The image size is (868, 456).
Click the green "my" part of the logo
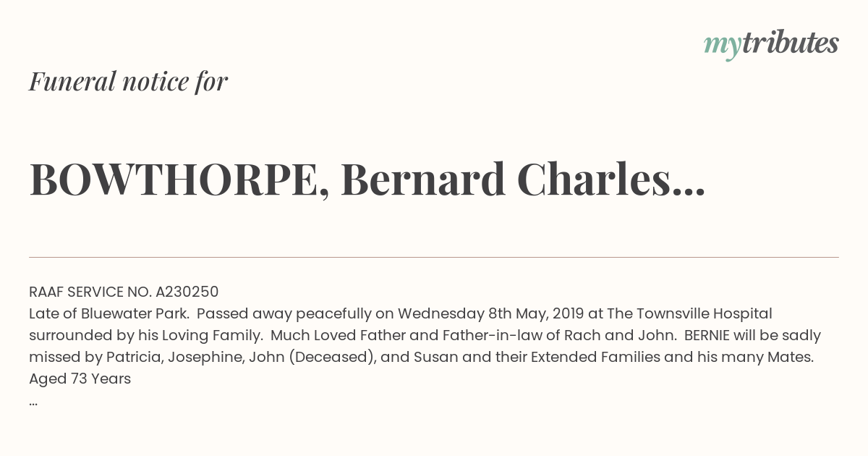[722, 47]
